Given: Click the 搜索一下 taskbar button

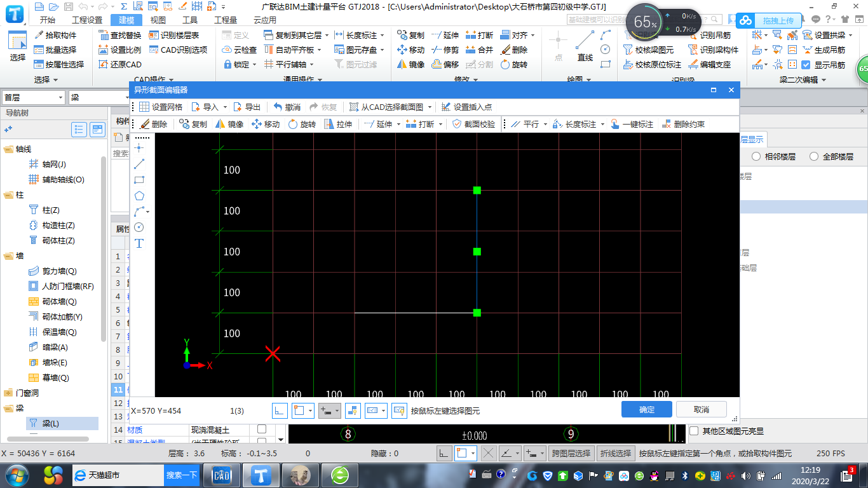Looking at the screenshot, I should [182, 475].
